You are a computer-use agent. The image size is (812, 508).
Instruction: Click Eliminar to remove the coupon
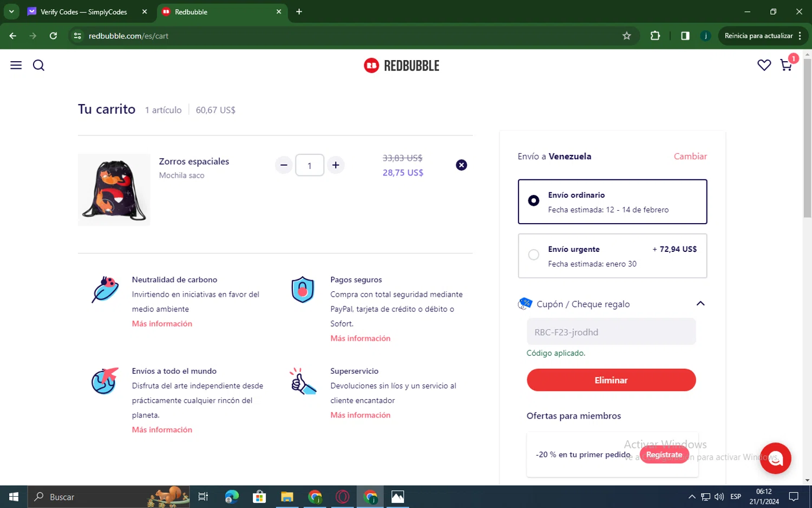coord(611,380)
